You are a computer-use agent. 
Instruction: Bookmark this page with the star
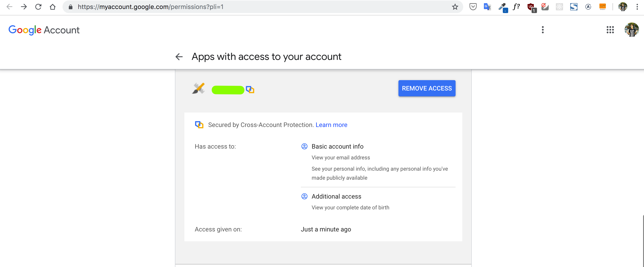455,7
